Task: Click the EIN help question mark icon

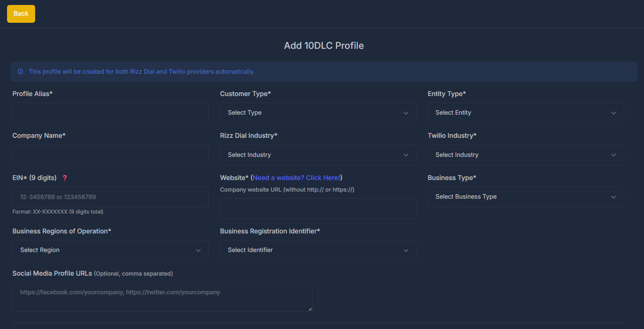Action: coord(65,178)
